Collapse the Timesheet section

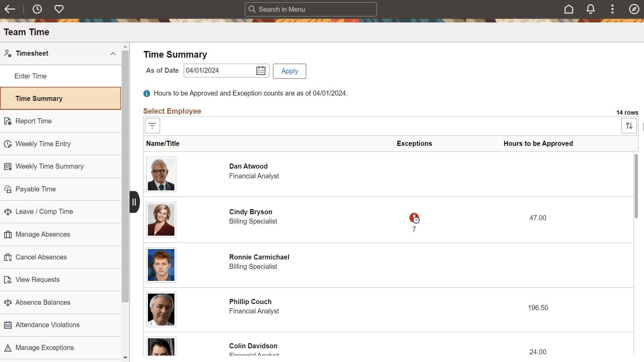[x=113, y=54]
